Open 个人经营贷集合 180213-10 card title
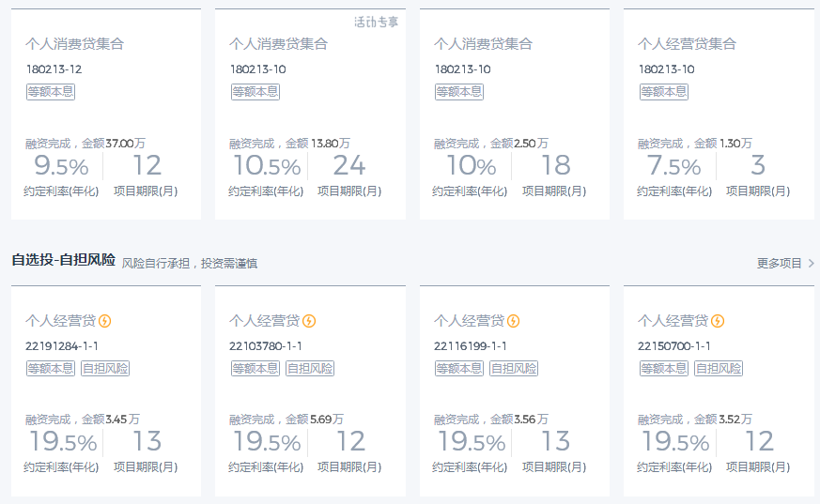Image resolution: width=820 pixels, height=504 pixels. pyautogui.click(x=688, y=44)
